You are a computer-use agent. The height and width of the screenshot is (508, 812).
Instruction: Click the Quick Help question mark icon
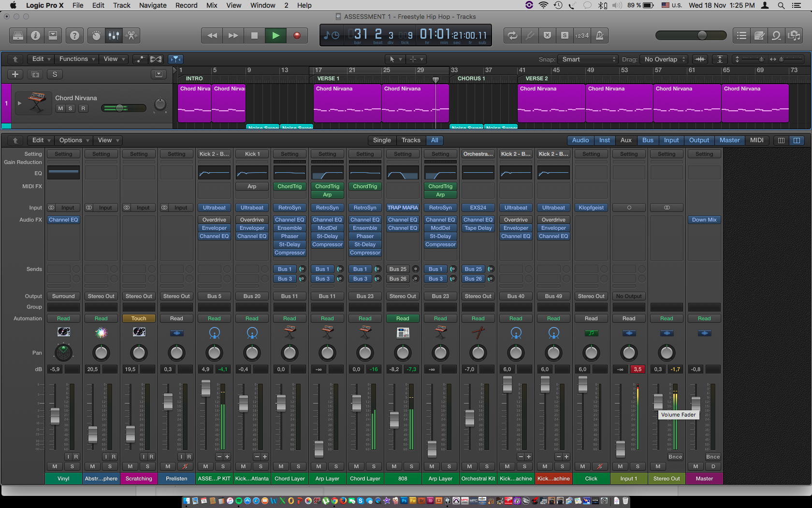point(74,35)
